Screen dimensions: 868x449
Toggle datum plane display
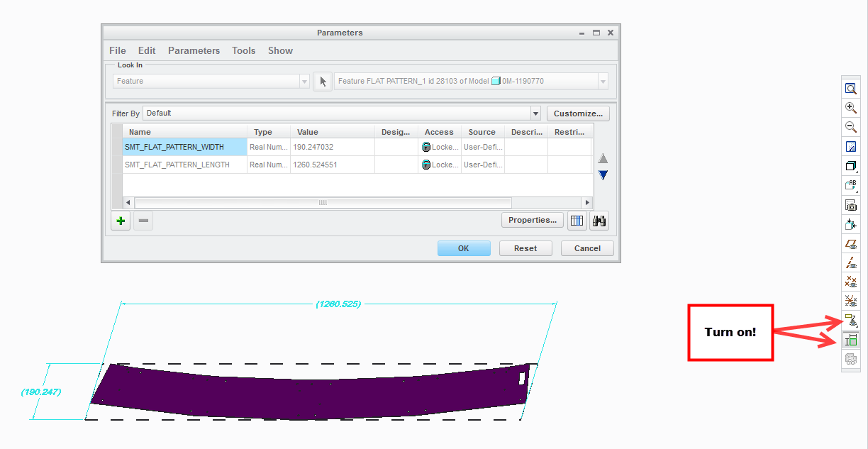850,243
